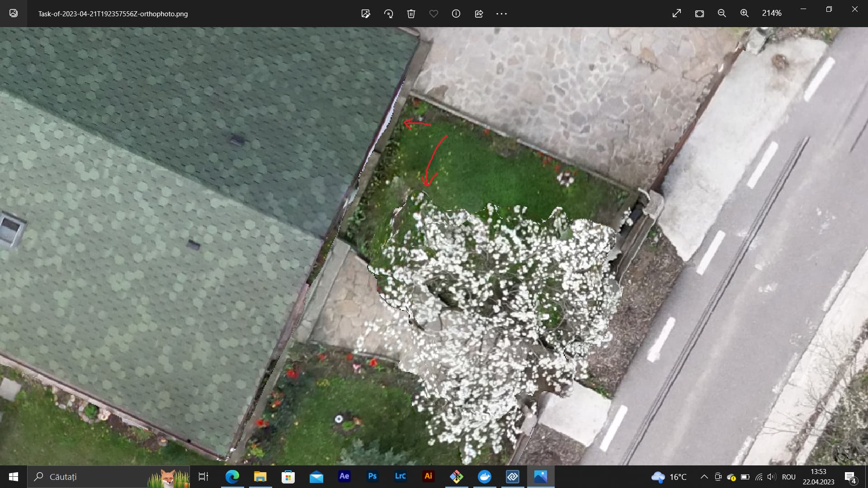The width and height of the screenshot is (868, 488).
Task: Rotate the orthophoto image
Action: [x=389, y=14]
